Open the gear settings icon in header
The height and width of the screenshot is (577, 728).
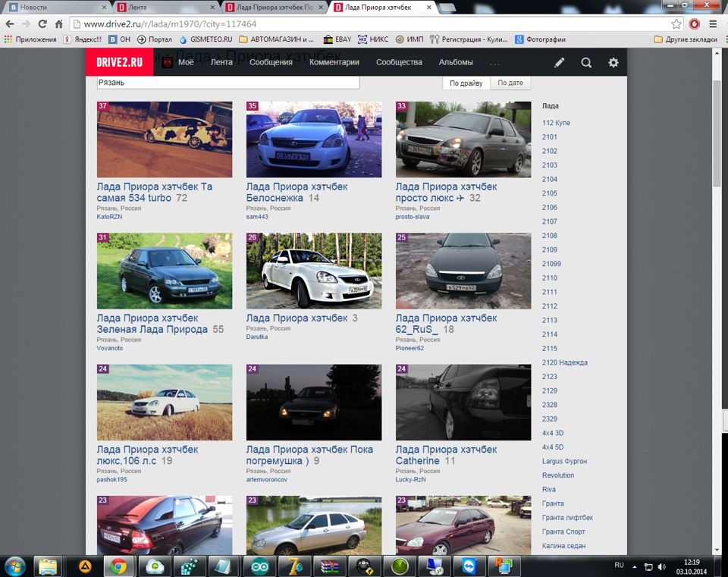pos(613,63)
